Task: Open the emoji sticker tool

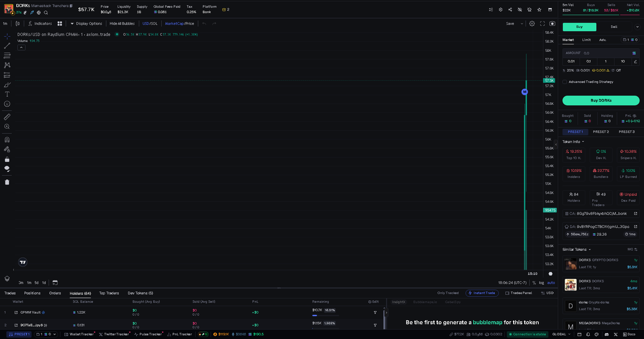Action: [7, 104]
